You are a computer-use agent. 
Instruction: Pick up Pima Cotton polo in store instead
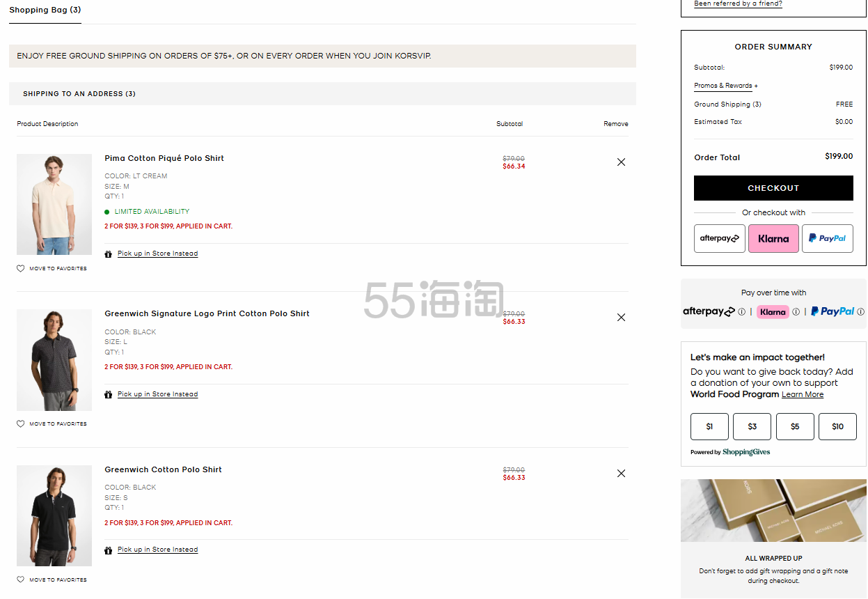pyautogui.click(x=157, y=254)
